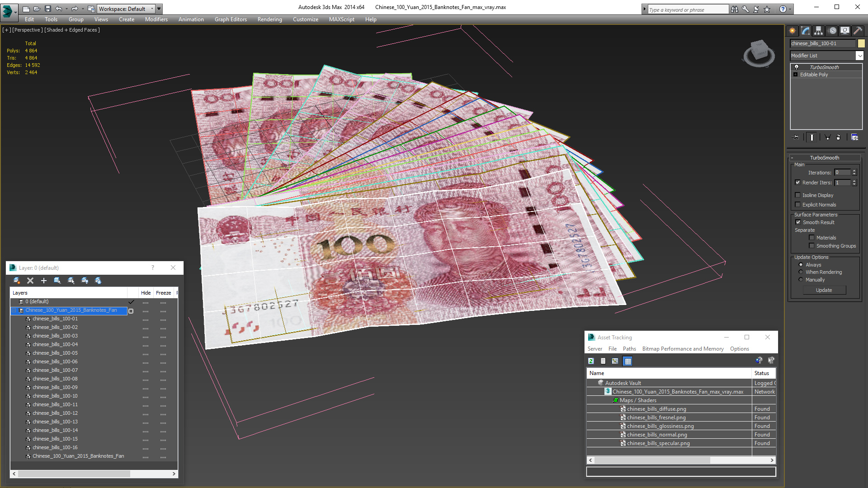Screen dimensions: 868x488
Task: Click the Redo arrow icon
Action: click(x=75, y=9)
